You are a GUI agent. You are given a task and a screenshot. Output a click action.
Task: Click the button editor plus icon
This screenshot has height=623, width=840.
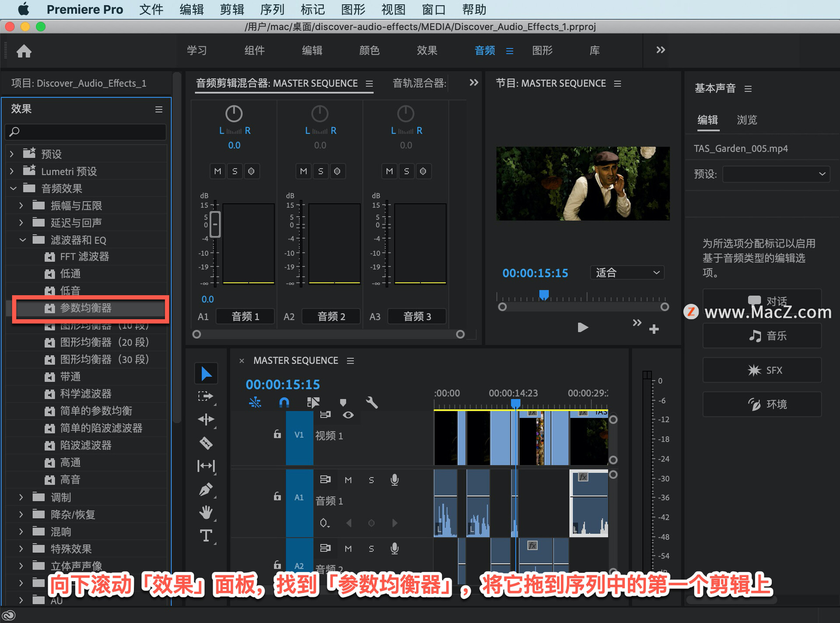(x=654, y=329)
